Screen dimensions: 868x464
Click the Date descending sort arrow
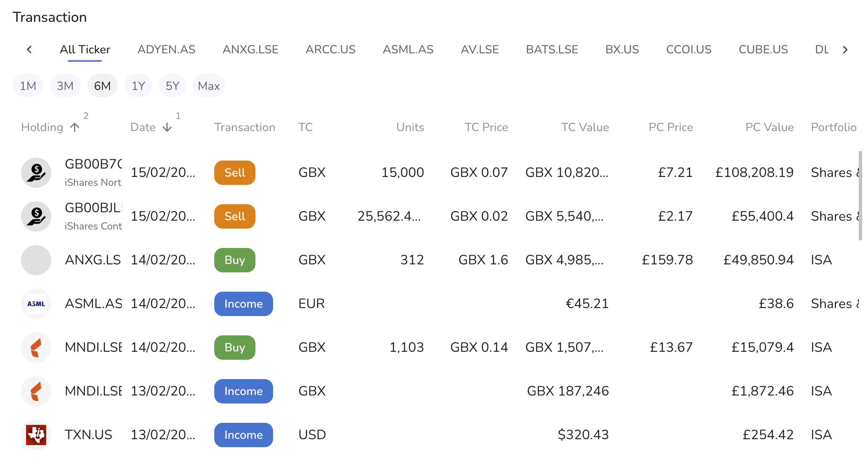click(x=167, y=127)
